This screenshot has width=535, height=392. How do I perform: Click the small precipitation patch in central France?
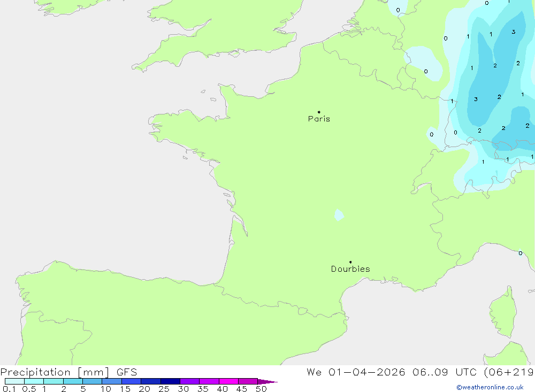click(339, 215)
